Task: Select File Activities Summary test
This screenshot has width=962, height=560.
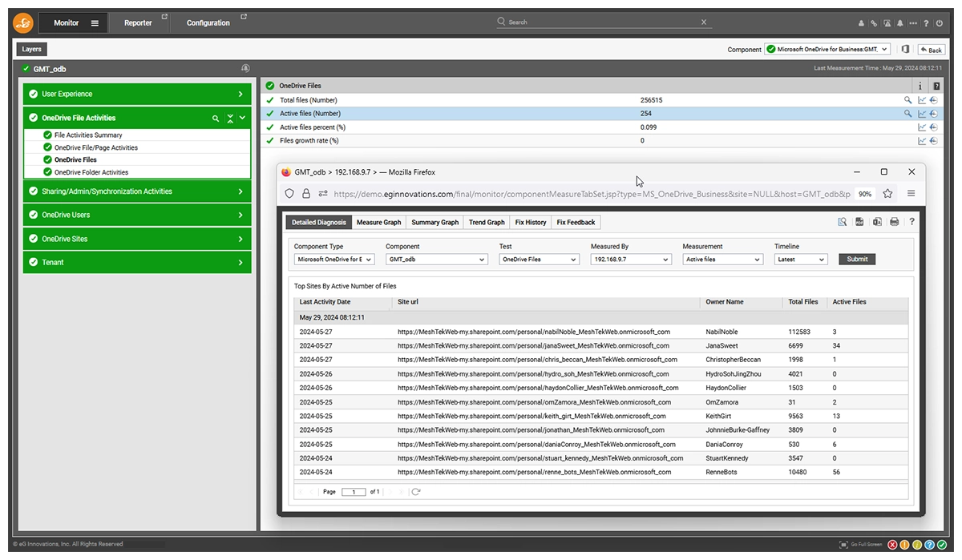Action: pyautogui.click(x=88, y=135)
